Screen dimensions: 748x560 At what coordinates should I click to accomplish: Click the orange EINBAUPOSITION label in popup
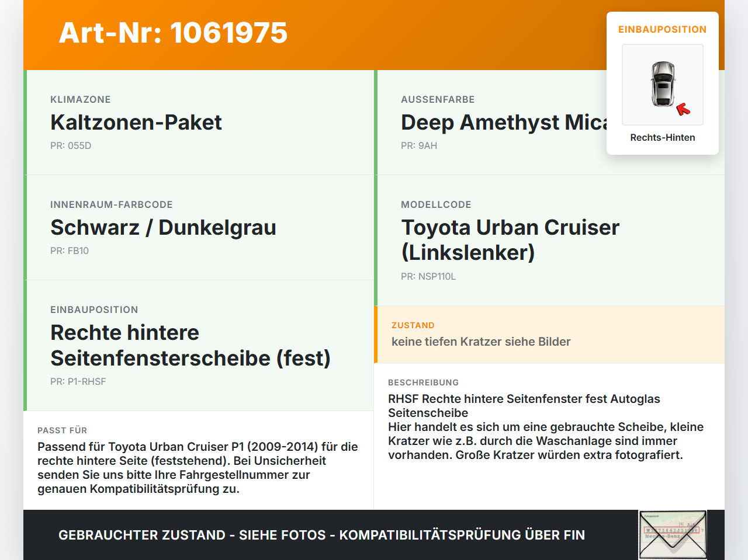[663, 29]
